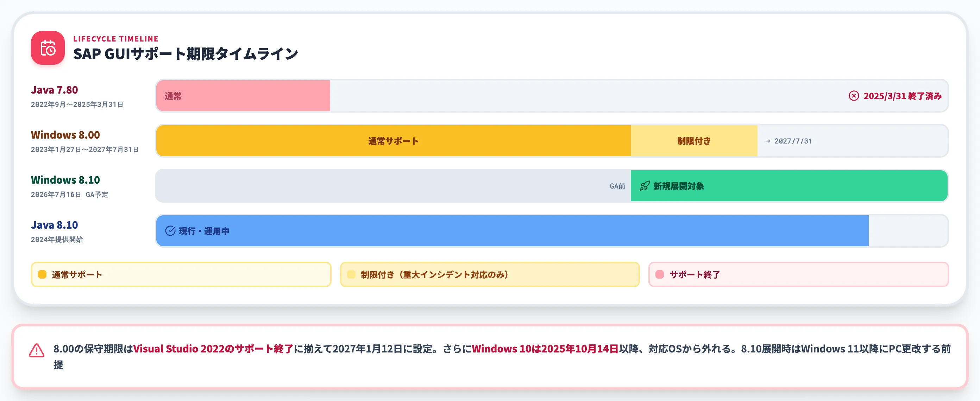This screenshot has width=980, height=401.
Task: Click the rocket icon in the 新規展開対象 bar
Action: point(645,186)
